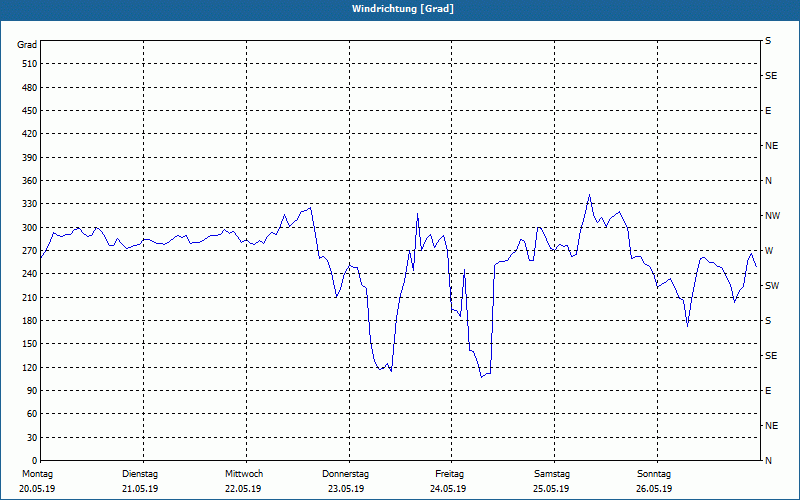The width and height of the screenshot is (800, 500).
Task: Click the 30 degree axis label
Action: (x=32, y=437)
